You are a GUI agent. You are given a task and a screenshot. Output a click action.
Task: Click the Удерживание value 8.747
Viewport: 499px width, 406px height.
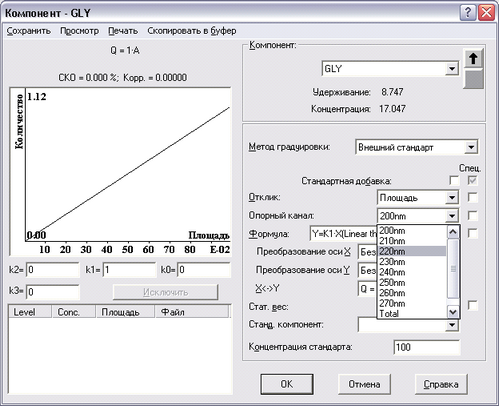[x=392, y=92]
